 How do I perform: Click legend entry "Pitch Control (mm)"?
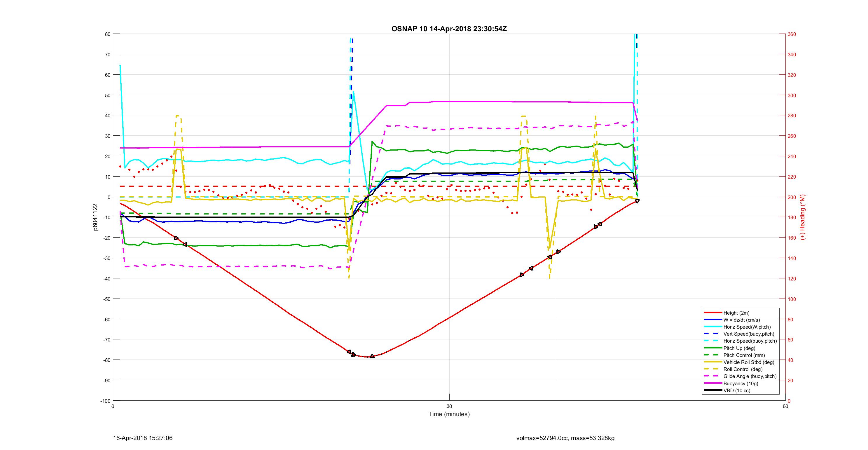[744, 355]
